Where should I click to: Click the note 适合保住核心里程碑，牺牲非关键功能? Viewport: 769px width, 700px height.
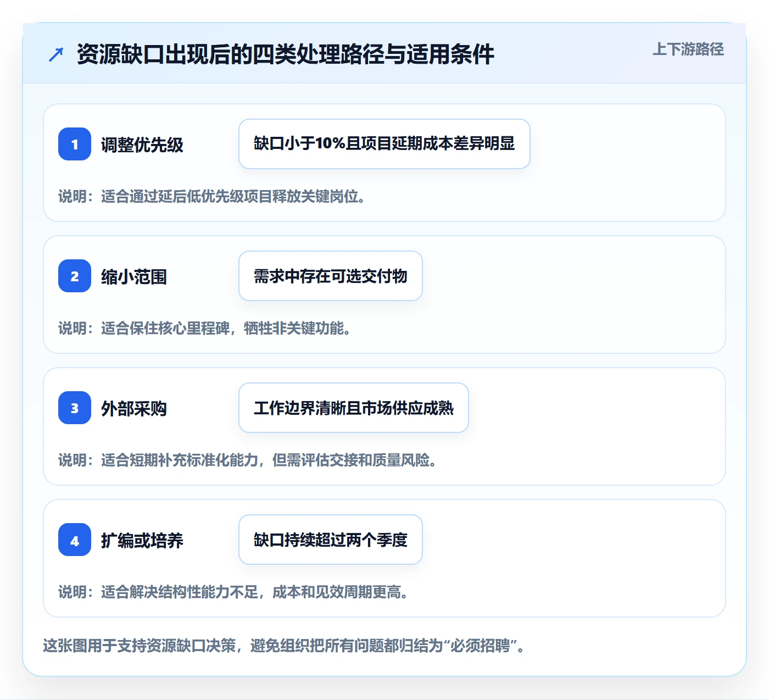pyautogui.click(x=205, y=329)
